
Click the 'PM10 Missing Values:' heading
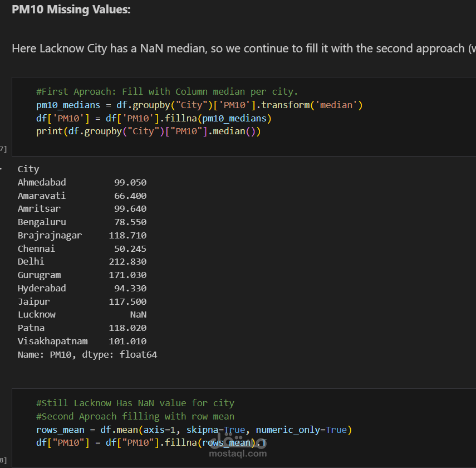(x=71, y=9)
